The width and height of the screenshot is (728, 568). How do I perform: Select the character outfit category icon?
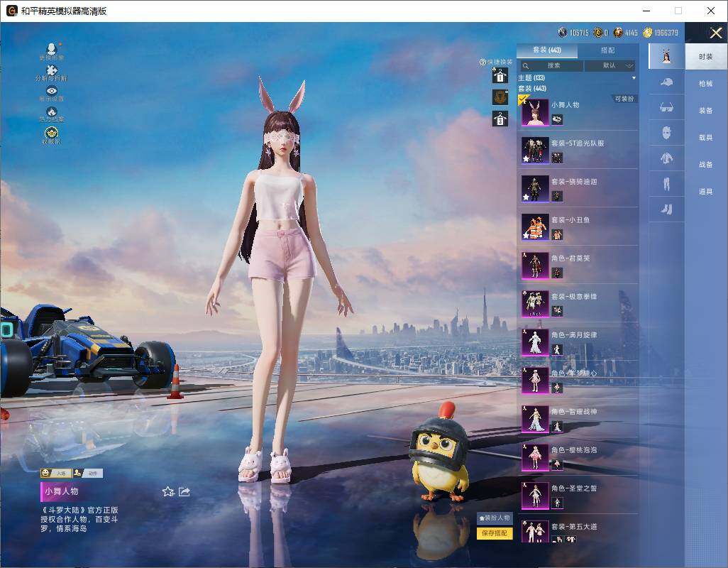click(666, 56)
